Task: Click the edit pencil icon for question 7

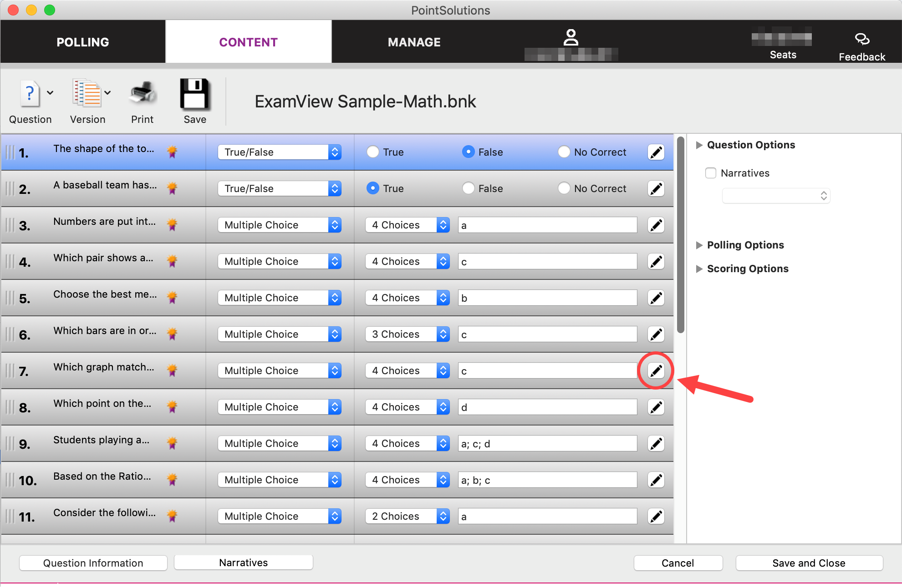Action: 656,370
